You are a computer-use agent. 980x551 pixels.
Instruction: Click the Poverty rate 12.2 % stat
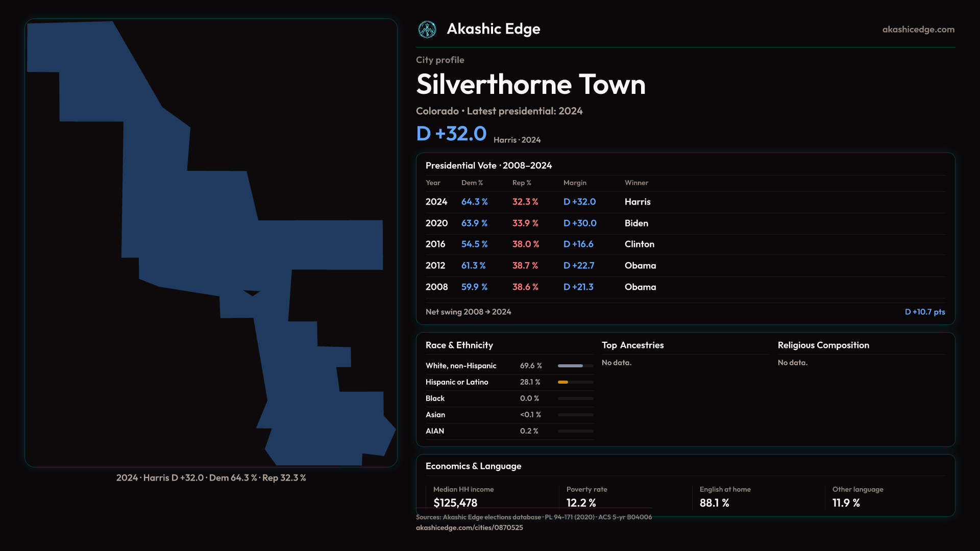tap(581, 503)
